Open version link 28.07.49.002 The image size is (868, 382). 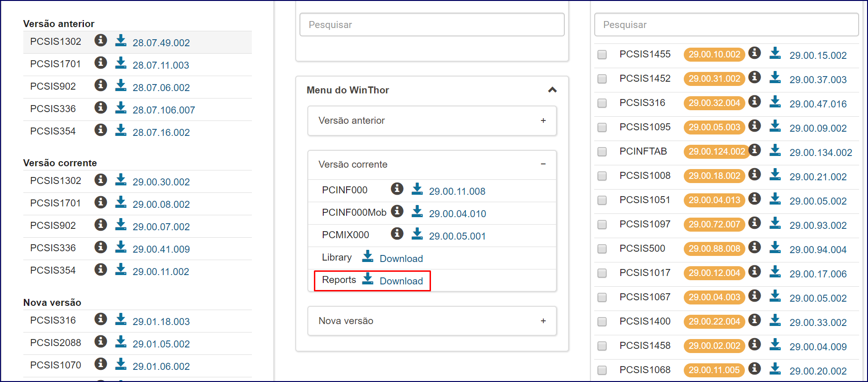point(161,43)
